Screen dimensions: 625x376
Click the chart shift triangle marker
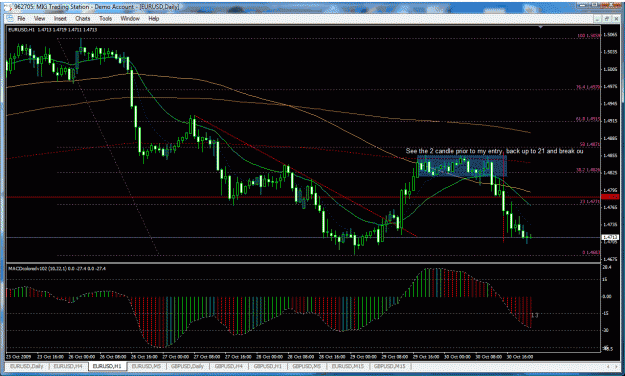pos(540,27)
